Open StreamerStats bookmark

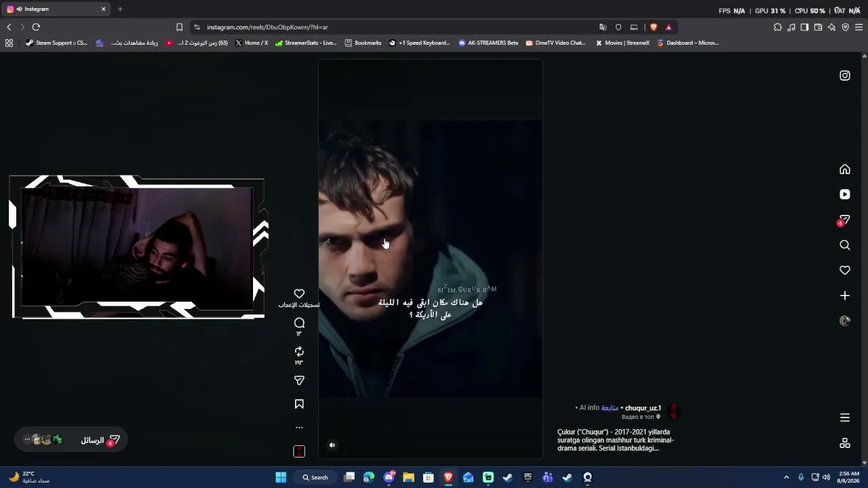[x=306, y=43]
